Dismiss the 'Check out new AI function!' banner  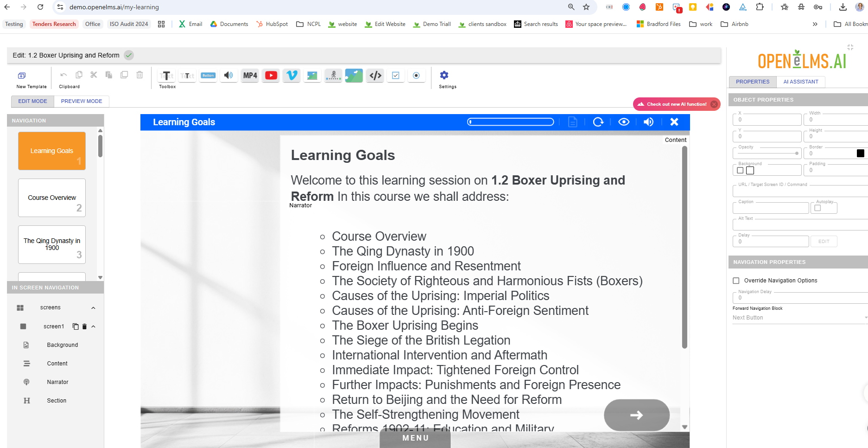click(714, 104)
